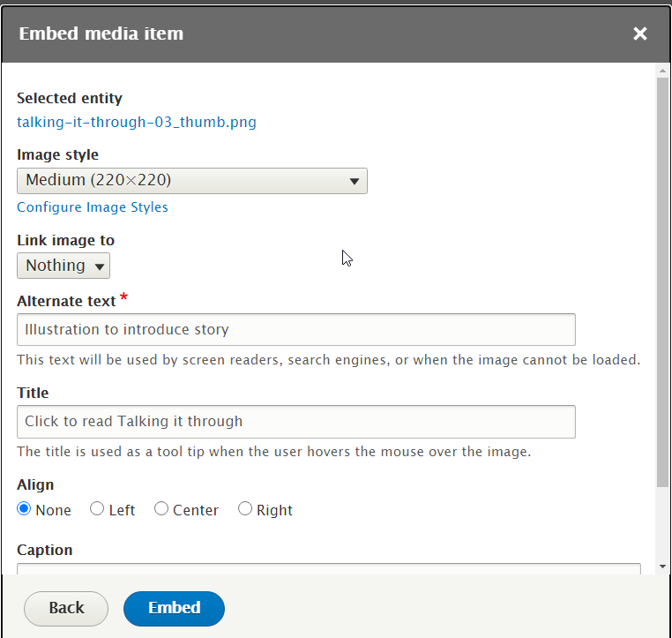Click the dialog vertical scrollbar thumb
Viewport: 672px width, 638px height.
pos(662,282)
